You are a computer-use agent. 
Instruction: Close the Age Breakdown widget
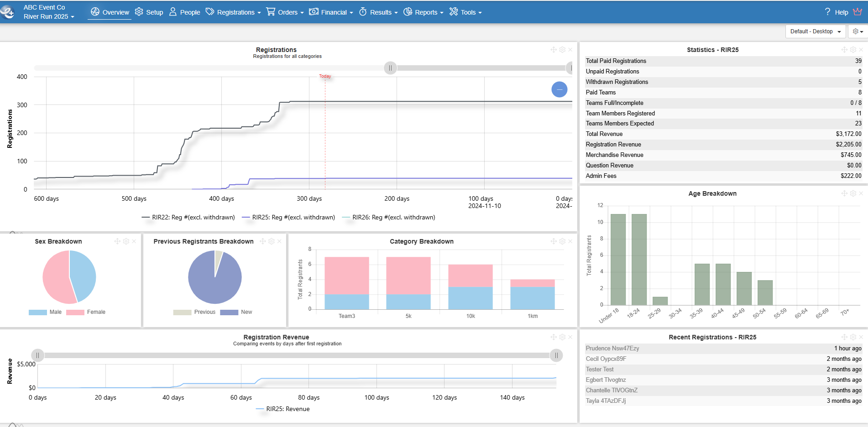[x=861, y=193]
